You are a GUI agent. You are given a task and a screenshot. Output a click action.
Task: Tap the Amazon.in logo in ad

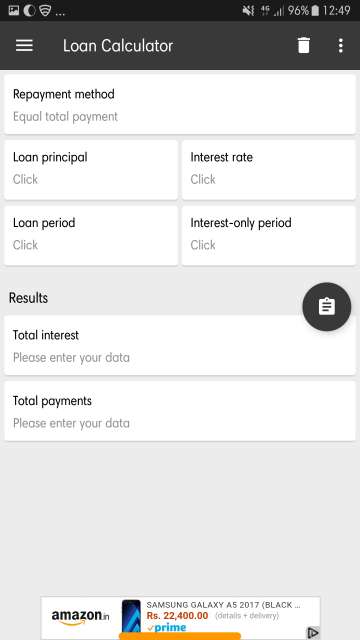coord(80,617)
